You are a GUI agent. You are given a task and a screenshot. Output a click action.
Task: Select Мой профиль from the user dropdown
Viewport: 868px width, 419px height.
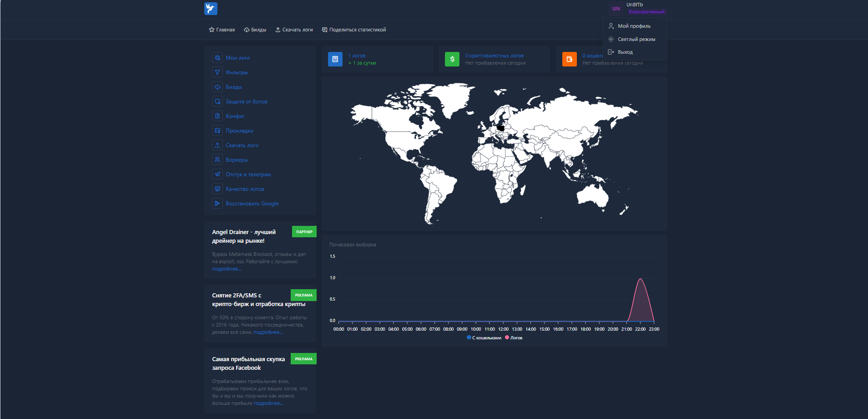(634, 26)
